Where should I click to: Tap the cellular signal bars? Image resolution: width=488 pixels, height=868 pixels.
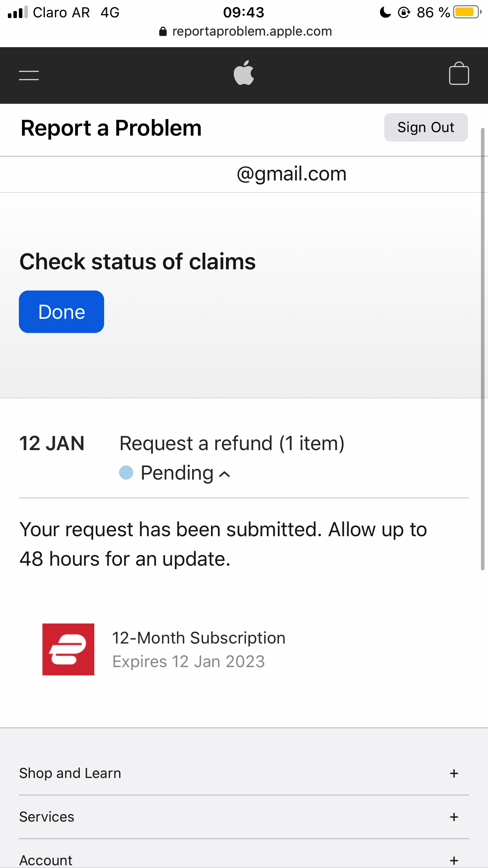[x=18, y=12]
